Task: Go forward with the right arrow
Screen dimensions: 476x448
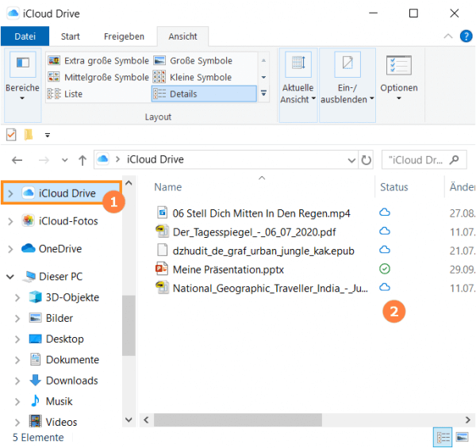Action: [x=44, y=160]
